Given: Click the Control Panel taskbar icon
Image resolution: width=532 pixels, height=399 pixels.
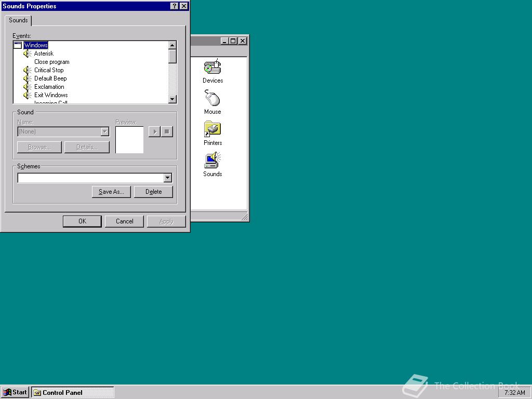Looking at the screenshot, I should pyautogui.click(x=37, y=393).
